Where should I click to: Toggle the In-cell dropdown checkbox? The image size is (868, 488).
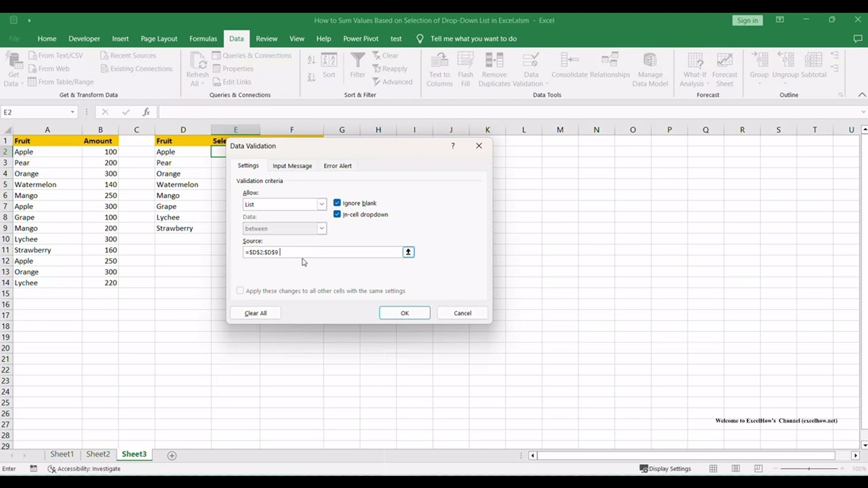click(x=337, y=214)
